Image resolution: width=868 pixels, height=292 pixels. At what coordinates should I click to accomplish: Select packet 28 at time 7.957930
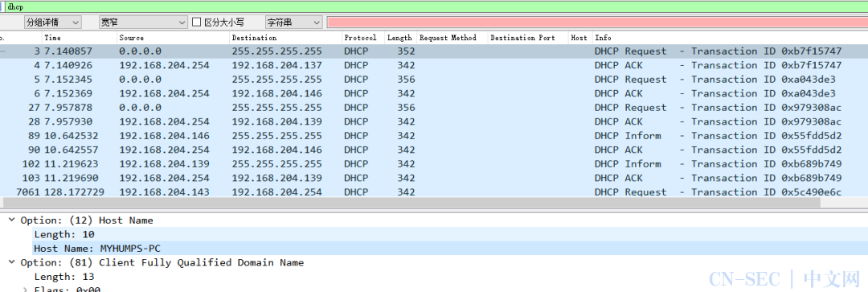tap(434, 121)
